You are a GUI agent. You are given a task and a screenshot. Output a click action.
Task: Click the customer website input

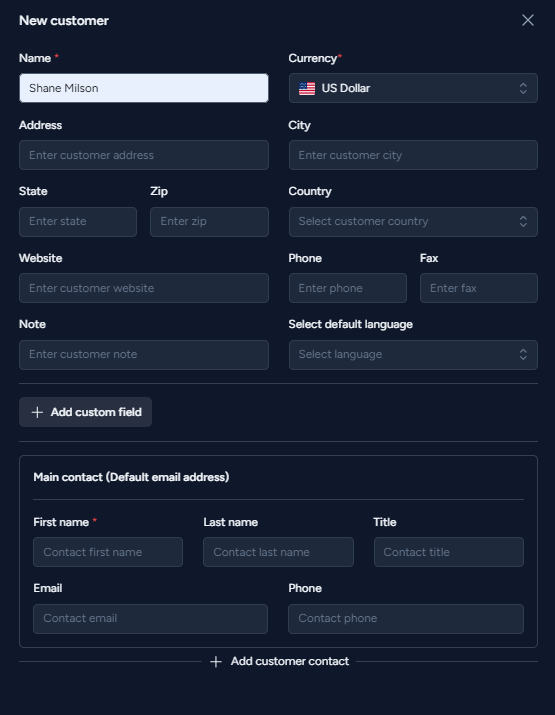tap(144, 288)
